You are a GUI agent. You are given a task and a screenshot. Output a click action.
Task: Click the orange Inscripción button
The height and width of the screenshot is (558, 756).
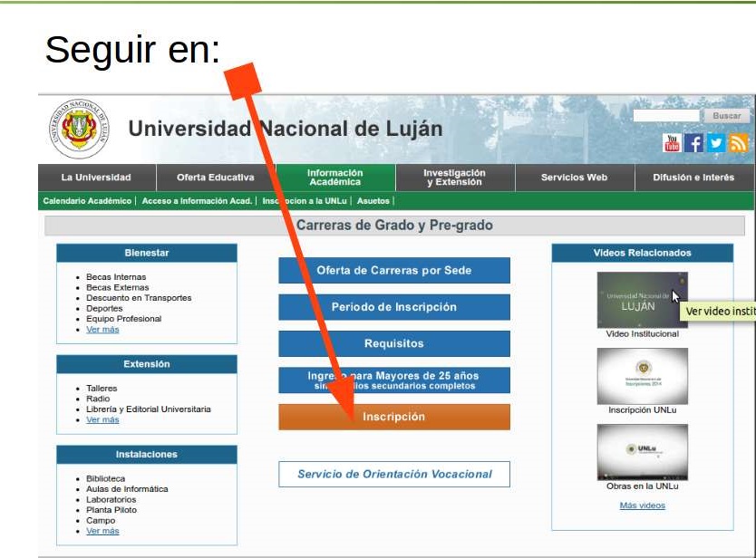click(393, 417)
